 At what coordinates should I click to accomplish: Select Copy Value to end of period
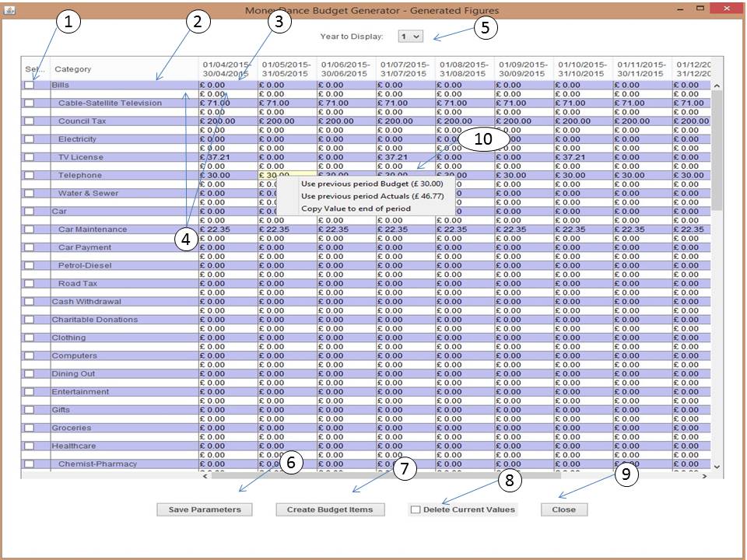pyautogui.click(x=356, y=208)
